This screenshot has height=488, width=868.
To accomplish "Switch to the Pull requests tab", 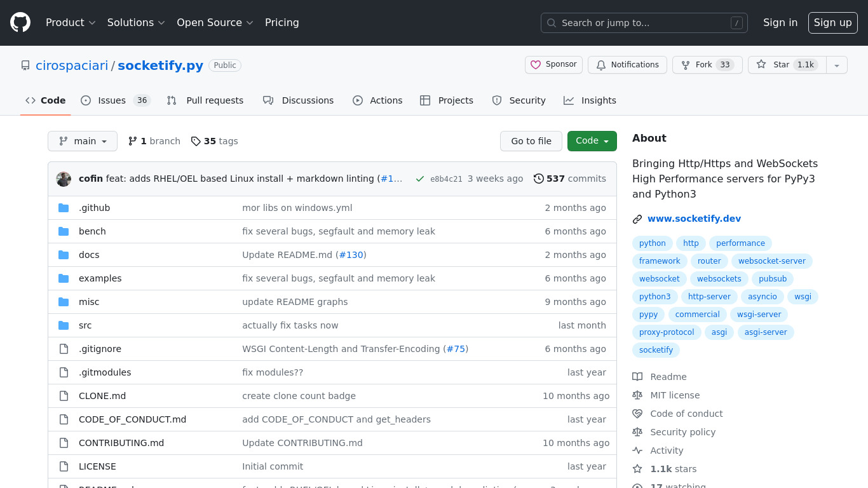I will click(x=205, y=100).
